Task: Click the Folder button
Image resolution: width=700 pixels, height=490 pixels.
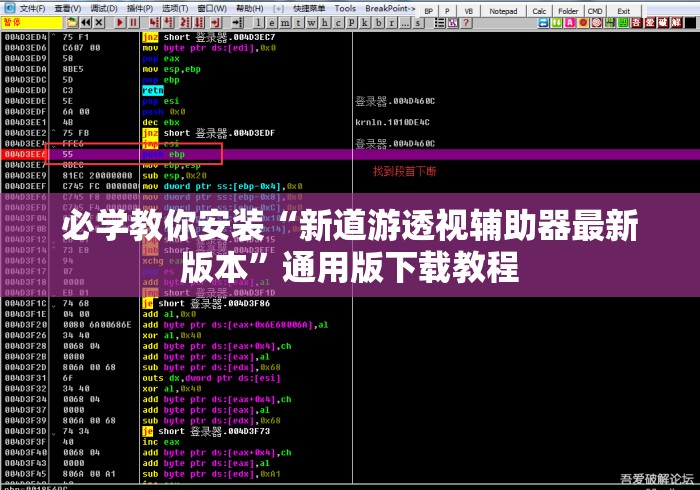Action: tap(568, 11)
